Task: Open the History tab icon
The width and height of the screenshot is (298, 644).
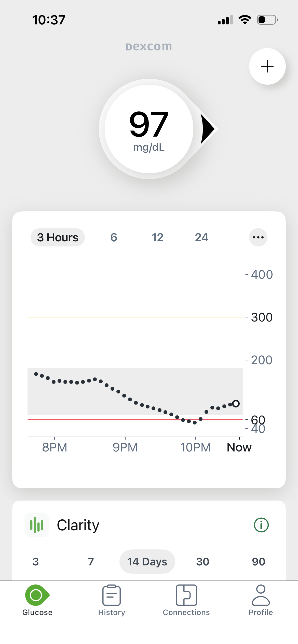Action: [112, 595]
